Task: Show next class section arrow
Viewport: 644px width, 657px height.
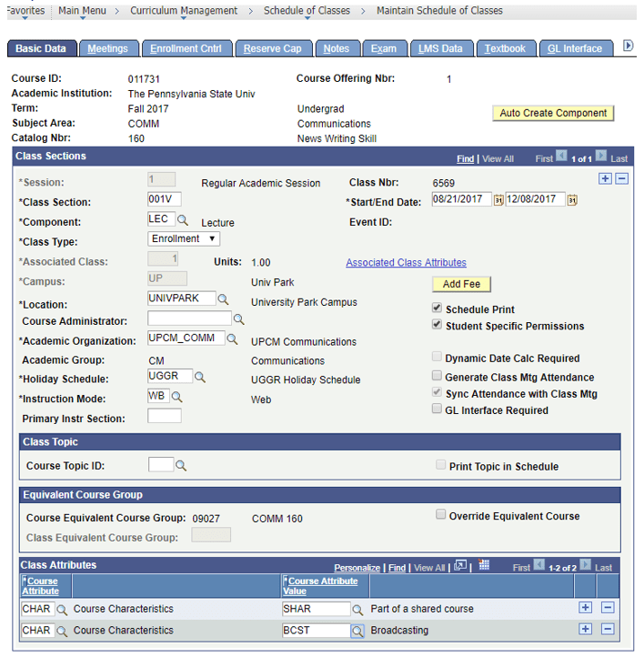Action: tap(601, 156)
